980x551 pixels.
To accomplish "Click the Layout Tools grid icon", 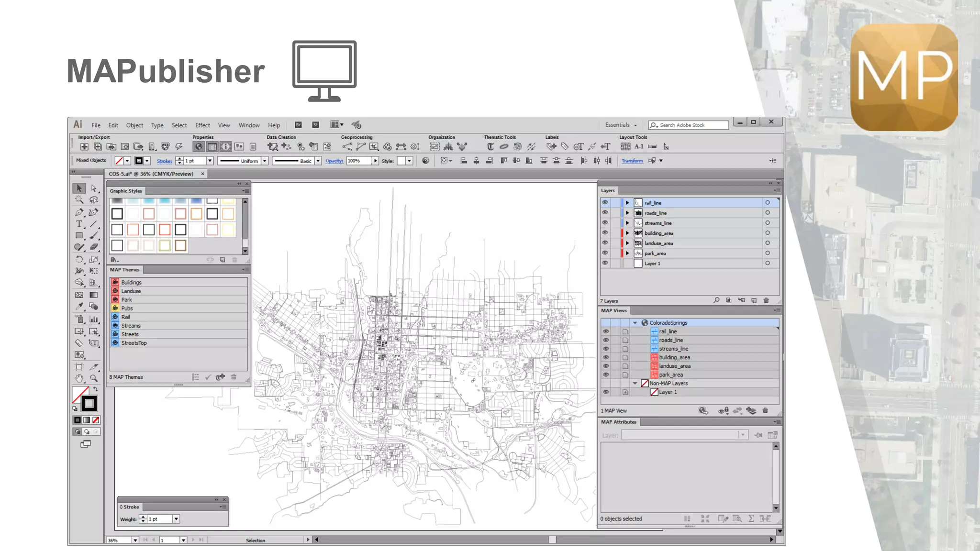I will point(625,147).
